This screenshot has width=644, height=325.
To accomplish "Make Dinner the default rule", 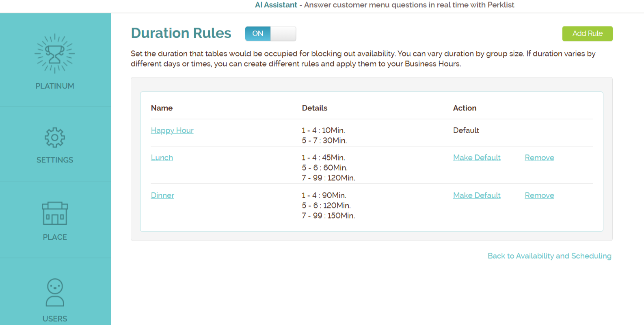I will tap(477, 195).
